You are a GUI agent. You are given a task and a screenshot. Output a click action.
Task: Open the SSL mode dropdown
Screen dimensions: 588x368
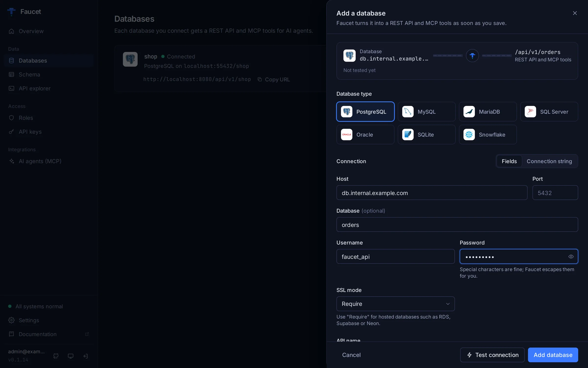coord(395,304)
